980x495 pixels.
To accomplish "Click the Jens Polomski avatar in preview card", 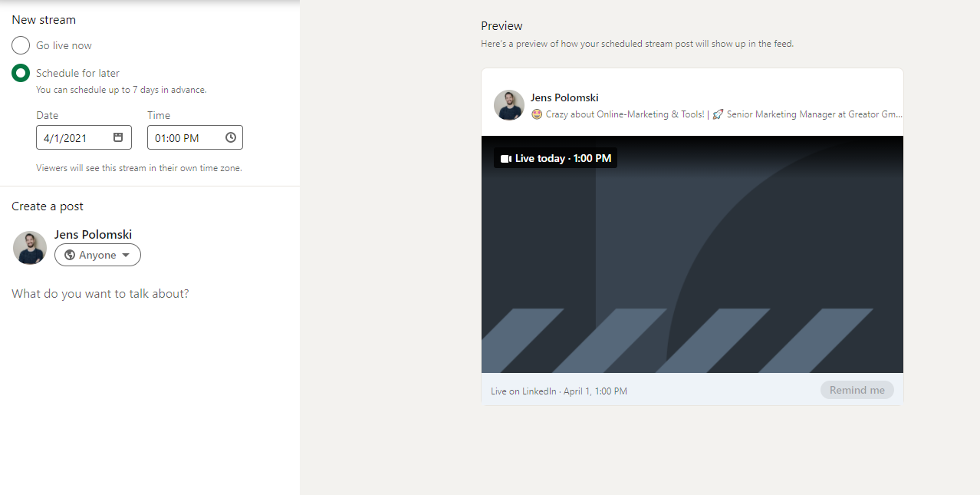I will click(509, 105).
